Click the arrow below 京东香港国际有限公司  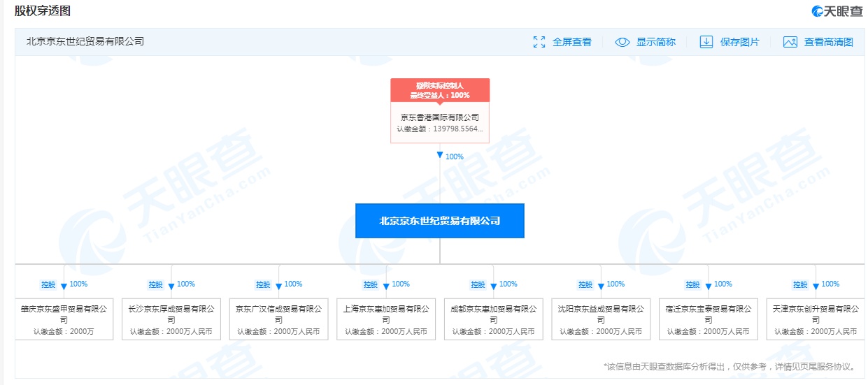pos(440,155)
